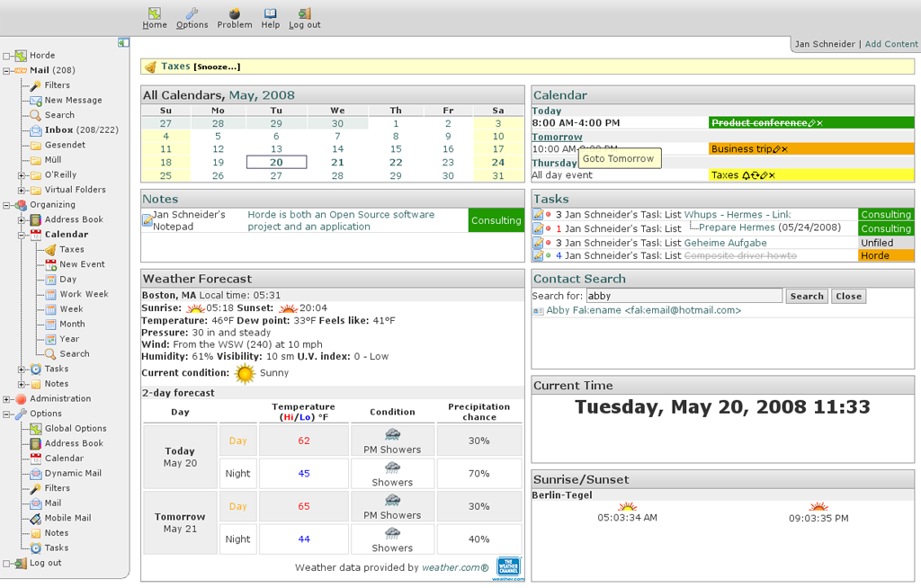The image size is (921, 588).
Task: Click the Add Content link
Action: coord(891,44)
